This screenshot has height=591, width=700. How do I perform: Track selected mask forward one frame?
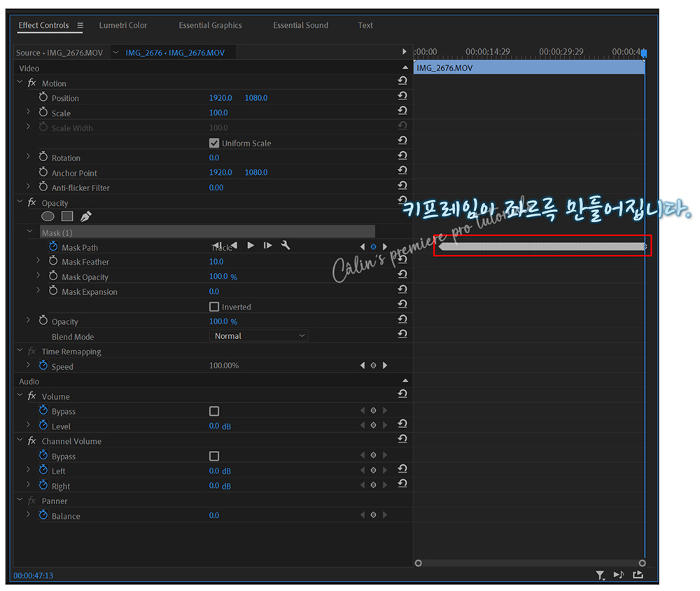click(267, 246)
